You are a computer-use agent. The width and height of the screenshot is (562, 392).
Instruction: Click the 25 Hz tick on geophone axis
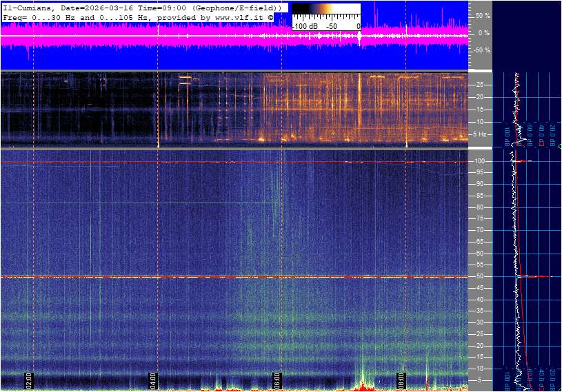tap(480, 85)
